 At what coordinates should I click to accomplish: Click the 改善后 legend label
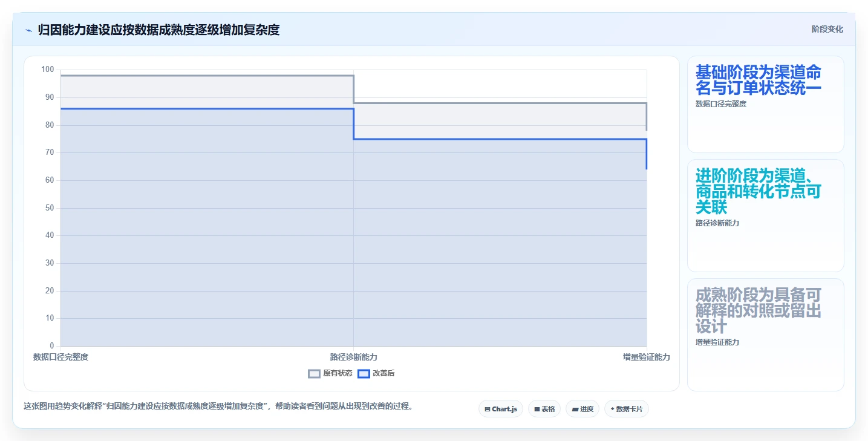tap(383, 374)
